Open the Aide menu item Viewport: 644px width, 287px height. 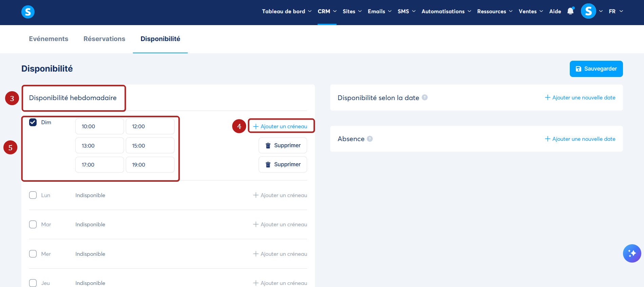coord(555,11)
